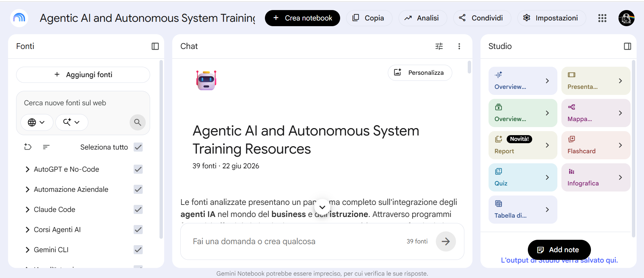The width and height of the screenshot is (644, 278).
Task: Expand the AutoGPT e No-Code group
Action: pyautogui.click(x=28, y=169)
